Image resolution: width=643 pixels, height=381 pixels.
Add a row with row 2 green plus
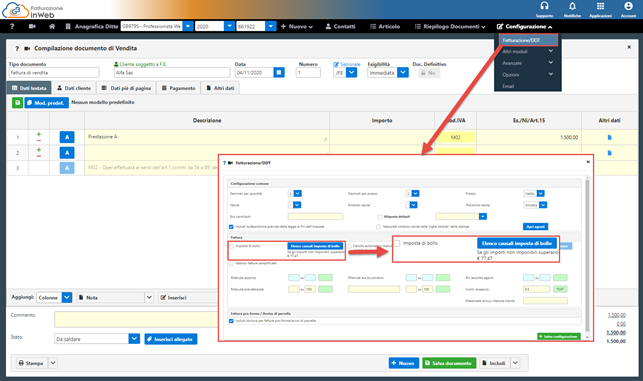[x=39, y=150]
